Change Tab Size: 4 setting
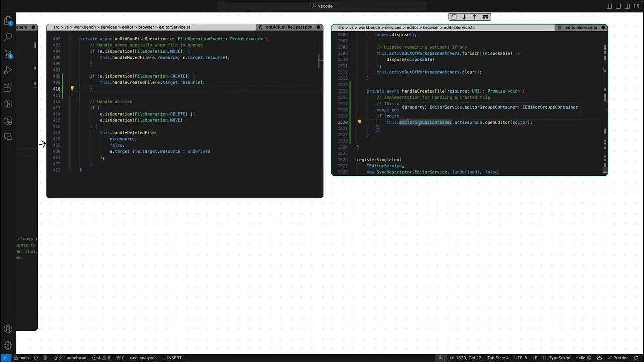 tap(498, 358)
